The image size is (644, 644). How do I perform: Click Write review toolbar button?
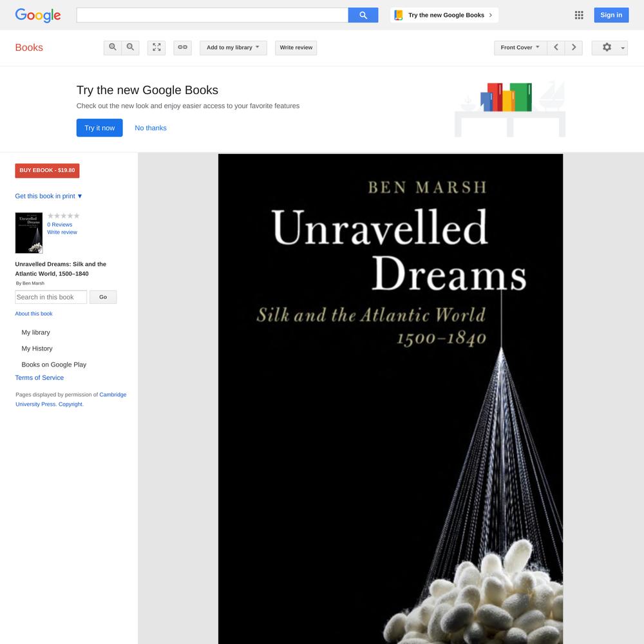click(x=296, y=48)
